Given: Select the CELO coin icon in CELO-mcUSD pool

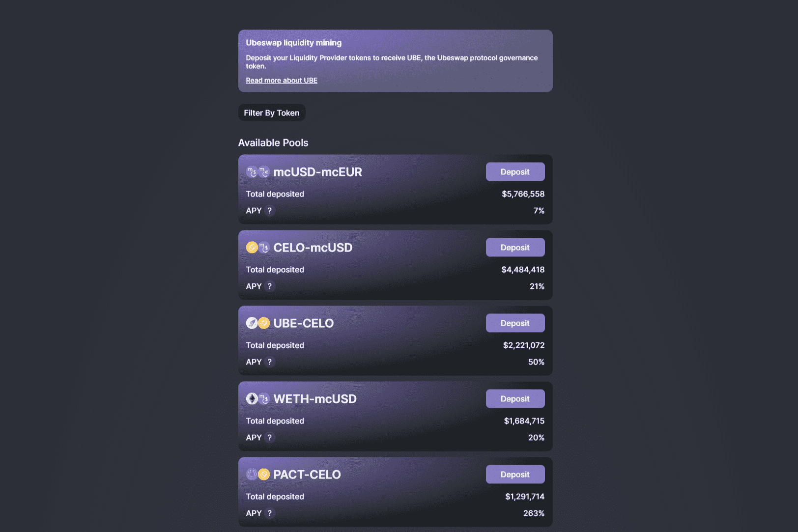Looking at the screenshot, I should coord(252,247).
